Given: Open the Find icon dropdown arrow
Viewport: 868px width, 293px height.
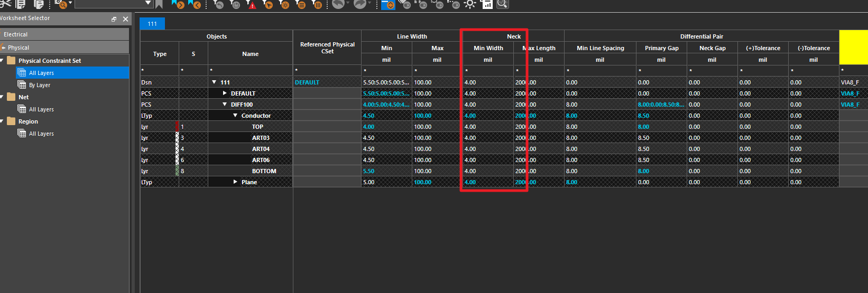Looking at the screenshot, I should (x=70, y=3).
